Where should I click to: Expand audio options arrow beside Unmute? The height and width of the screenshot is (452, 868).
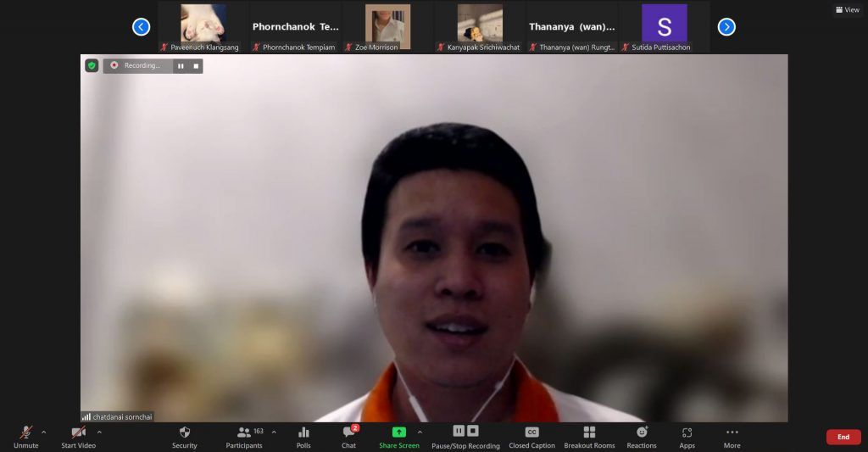44,432
